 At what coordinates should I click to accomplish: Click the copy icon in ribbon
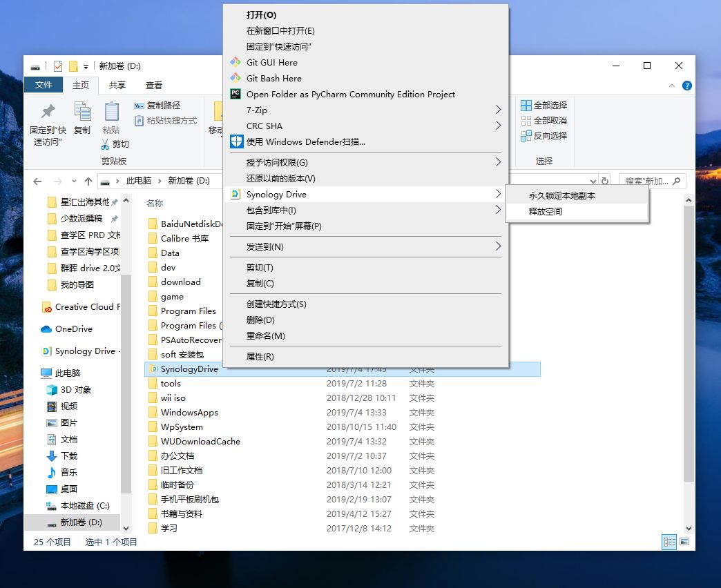82,112
